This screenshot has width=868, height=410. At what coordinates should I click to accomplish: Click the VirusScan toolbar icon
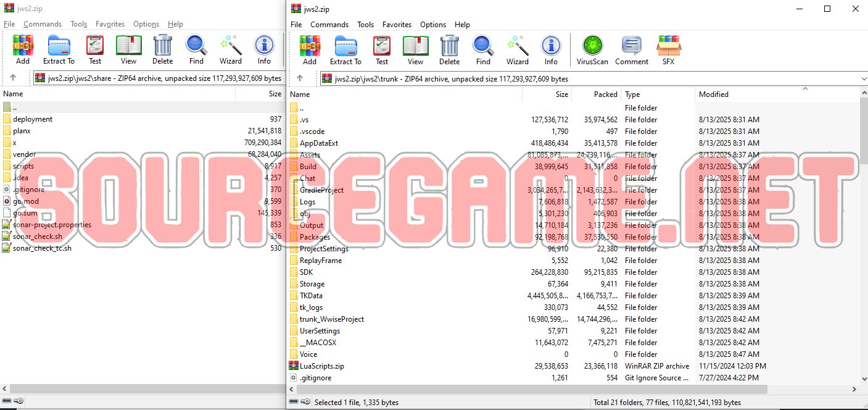pyautogui.click(x=592, y=50)
